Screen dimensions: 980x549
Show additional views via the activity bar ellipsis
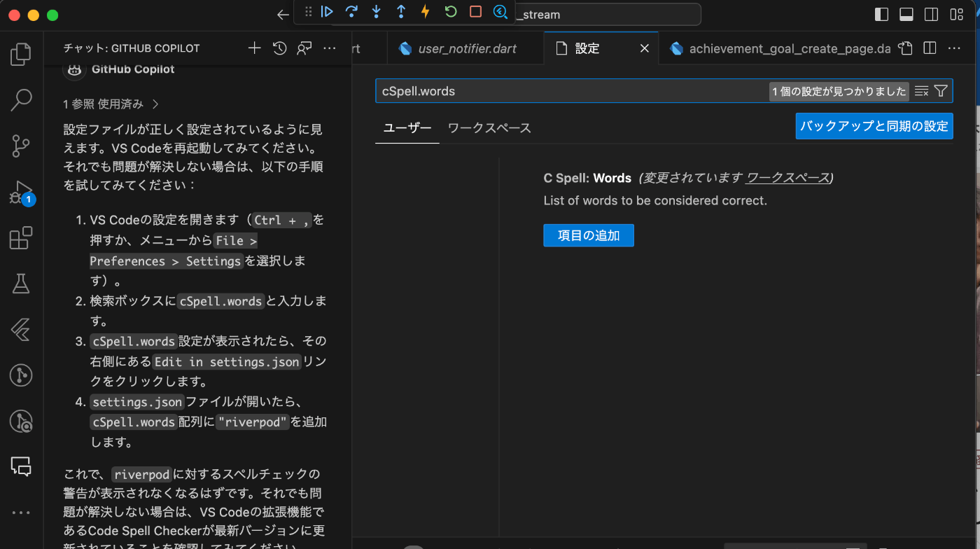click(x=21, y=513)
